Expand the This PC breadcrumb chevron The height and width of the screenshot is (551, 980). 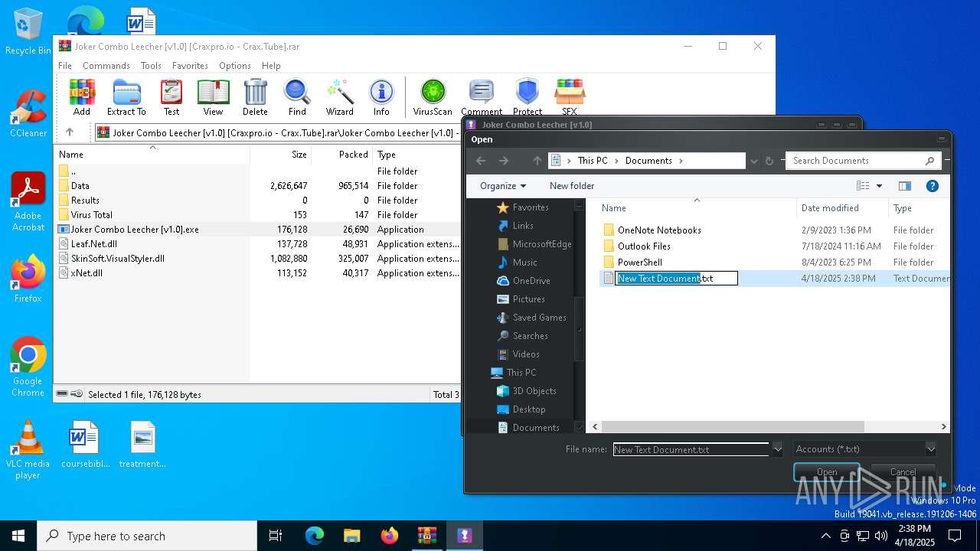click(616, 161)
